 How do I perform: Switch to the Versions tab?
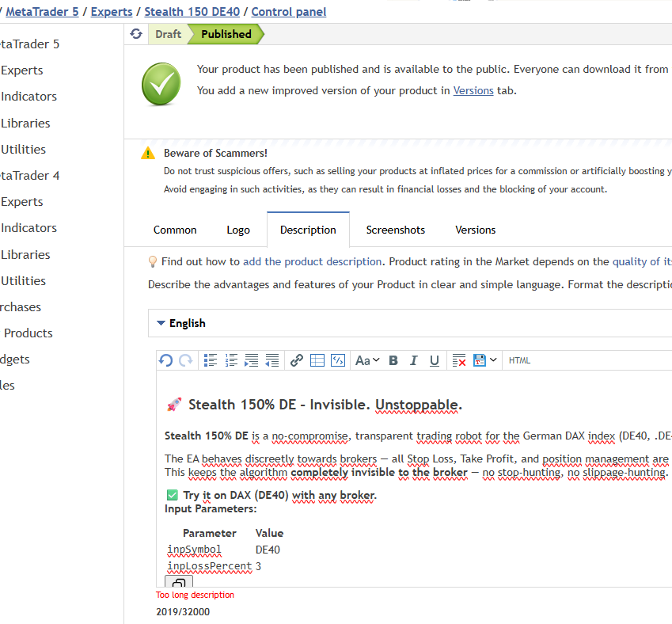pos(475,230)
